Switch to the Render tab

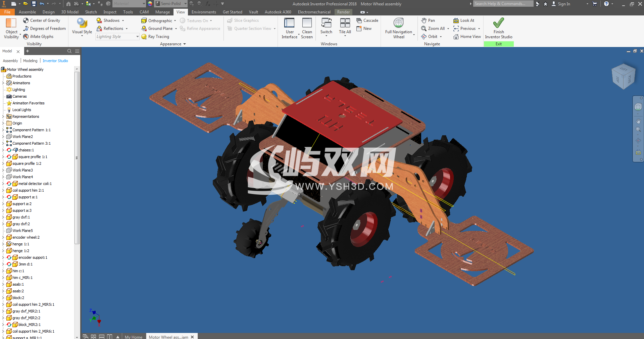(x=343, y=12)
